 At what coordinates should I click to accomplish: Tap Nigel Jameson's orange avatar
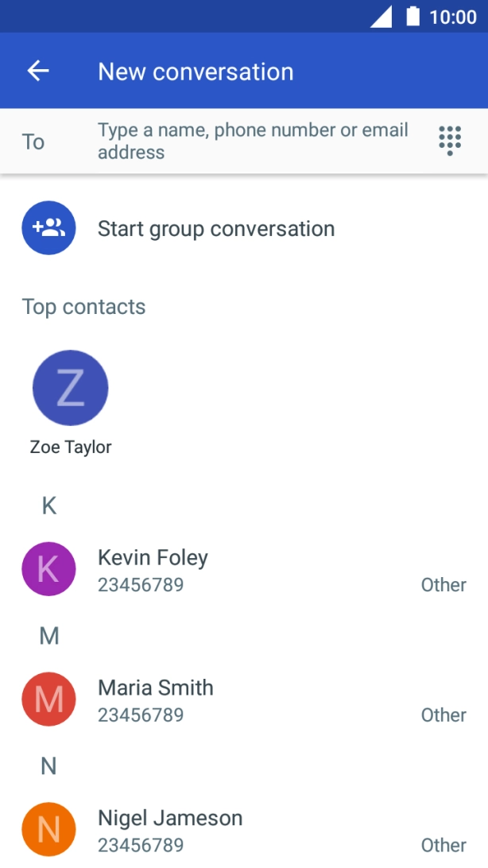click(48, 830)
